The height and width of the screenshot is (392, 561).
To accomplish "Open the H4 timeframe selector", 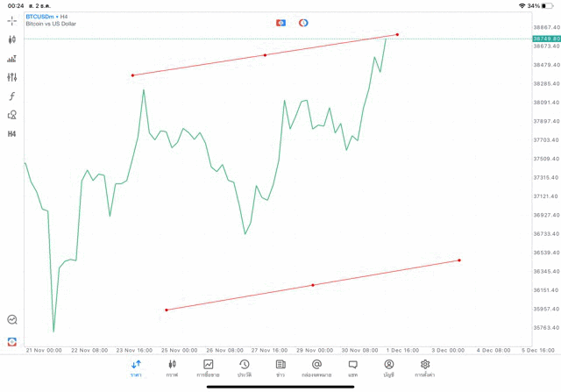I will pos(12,134).
